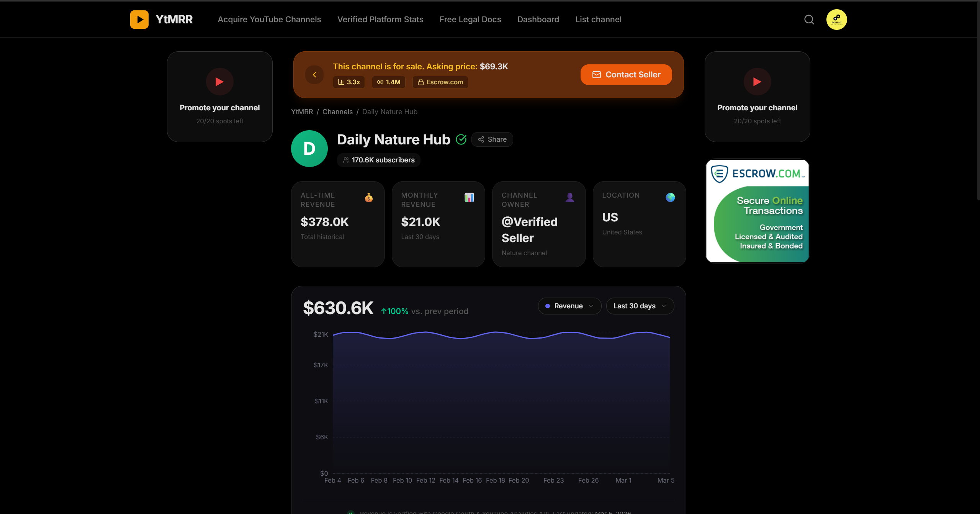Screen dimensions: 980x514
Task: Open the Escrow.com advertisement banner
Action: [757, 211]
